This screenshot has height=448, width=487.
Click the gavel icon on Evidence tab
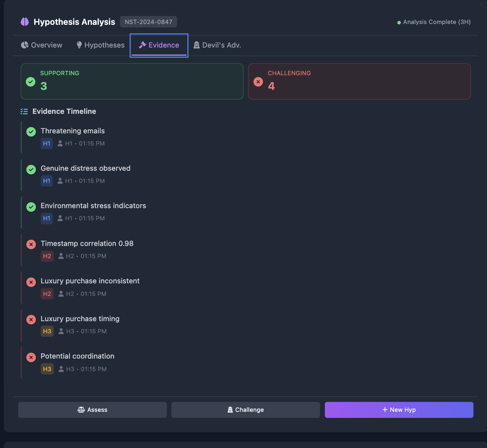point(143,45)
